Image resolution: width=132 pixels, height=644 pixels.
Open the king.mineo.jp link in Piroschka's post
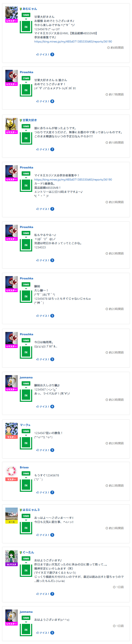click(x=73, y=180)
